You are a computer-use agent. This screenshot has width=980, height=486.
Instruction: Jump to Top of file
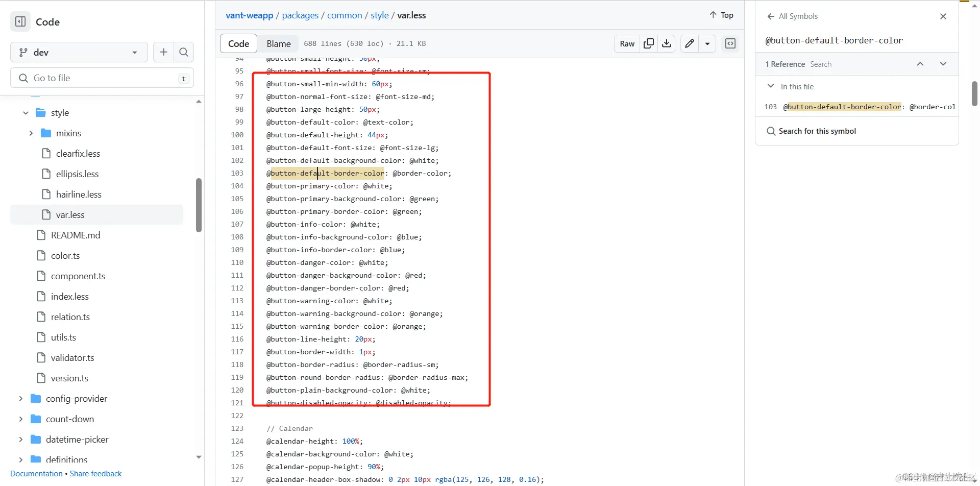point(721,15)
